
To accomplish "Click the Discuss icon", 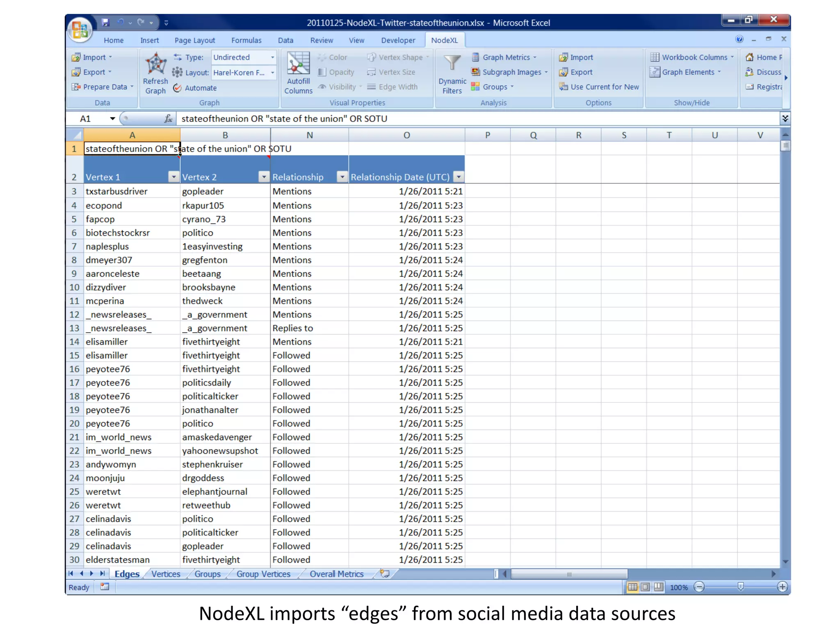I will pos(749,72).
